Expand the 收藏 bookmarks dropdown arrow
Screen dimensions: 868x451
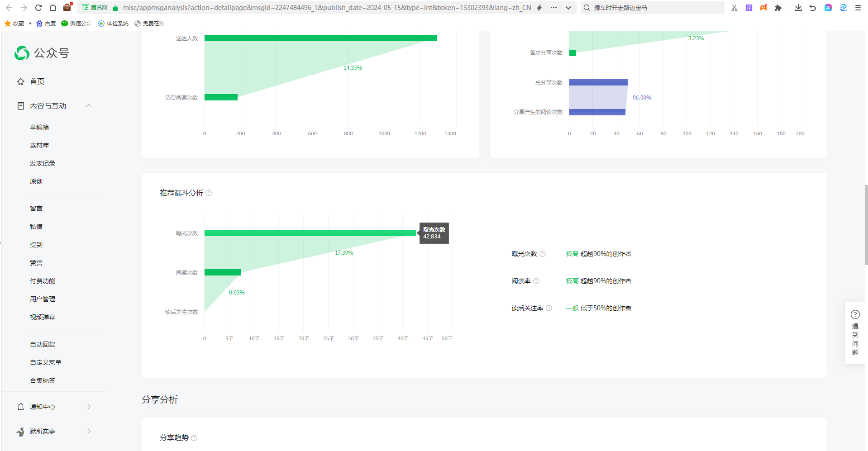[x=30, y=24]
